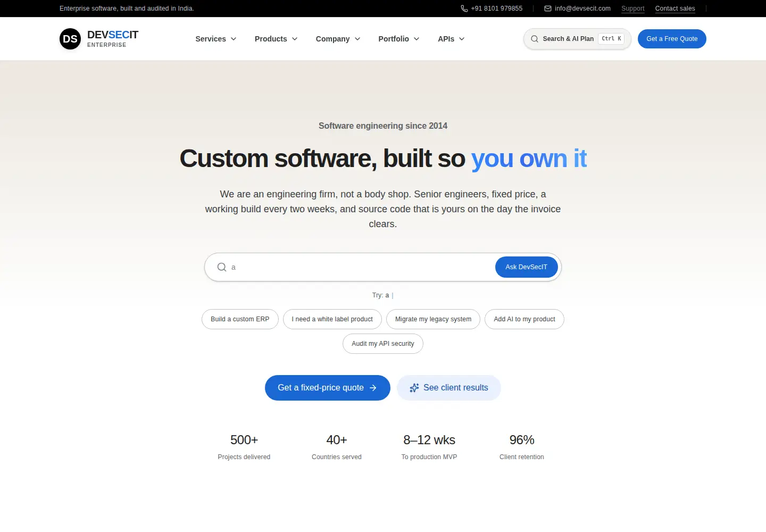
Task: Click the DEVSECIT Enterprise wordmark
Action: click(113, 39)
